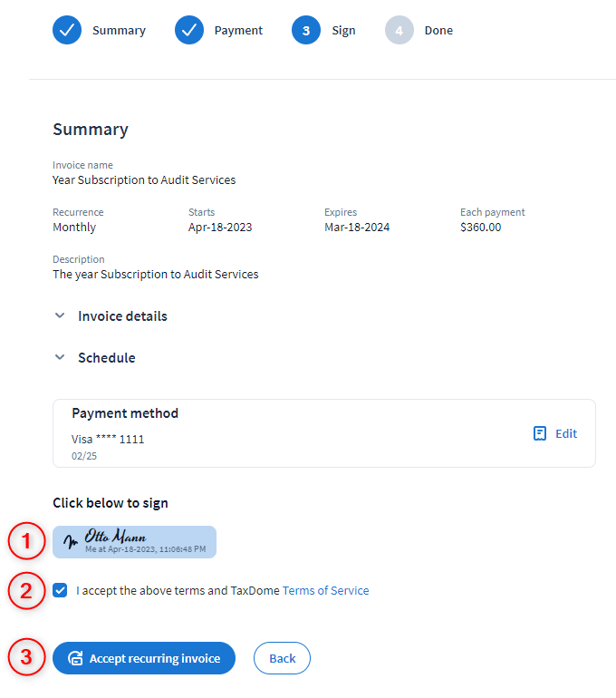The height and width of the screenshot is (698, 616).
Task: Click the Otto Mann signature box
Action: [134, 541]
